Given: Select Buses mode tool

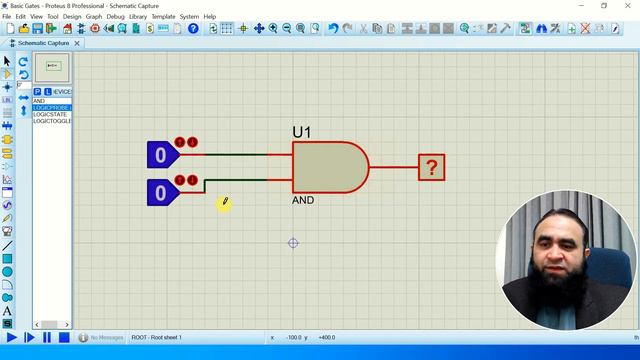Looking at the screenshot, I should click(x=7, y=126).
